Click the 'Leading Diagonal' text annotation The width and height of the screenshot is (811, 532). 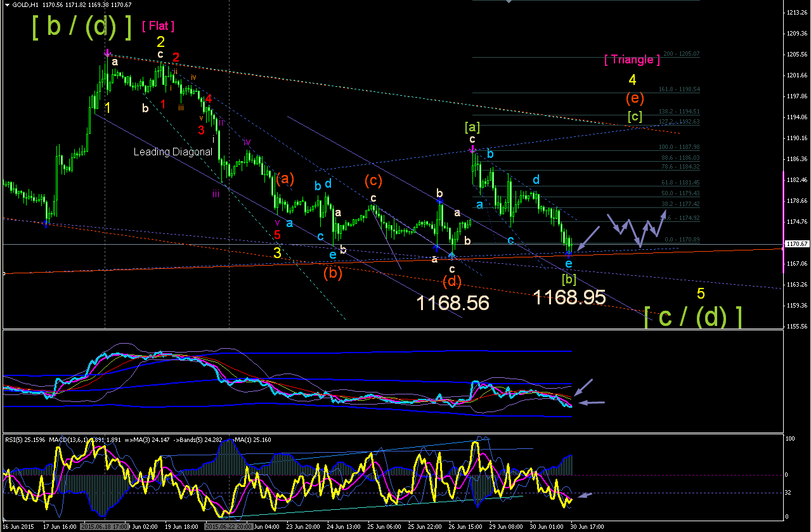pos(172,152)
